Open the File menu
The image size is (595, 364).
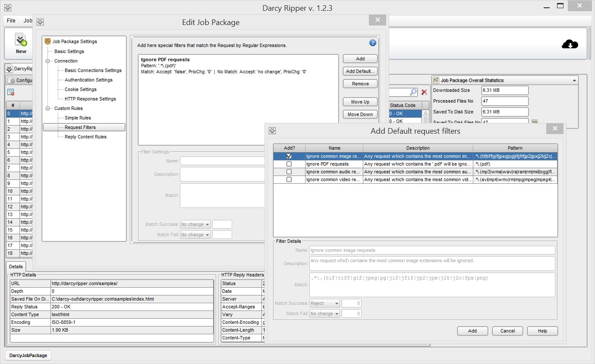[x=11, y=20]
